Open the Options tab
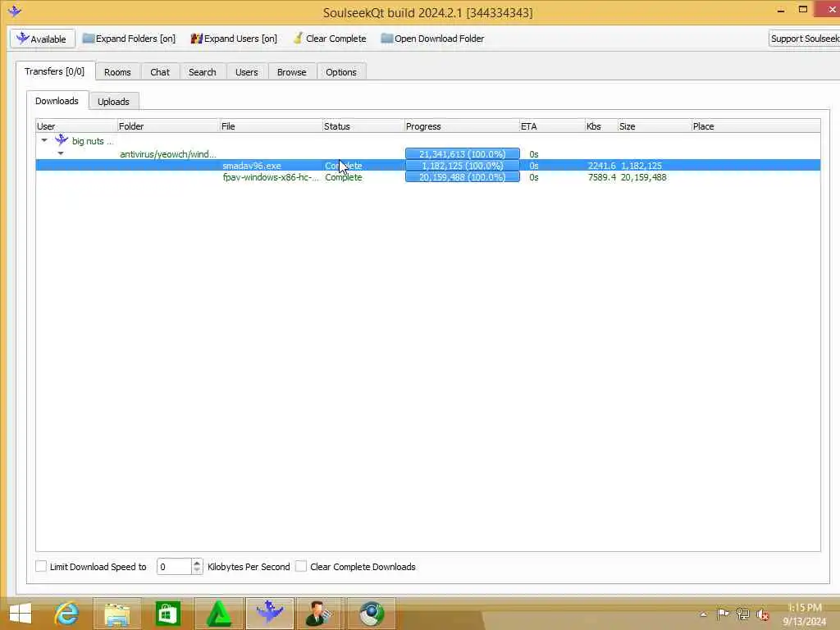The height and width of the screenshot is (630, 840). (x=341, y=72)
